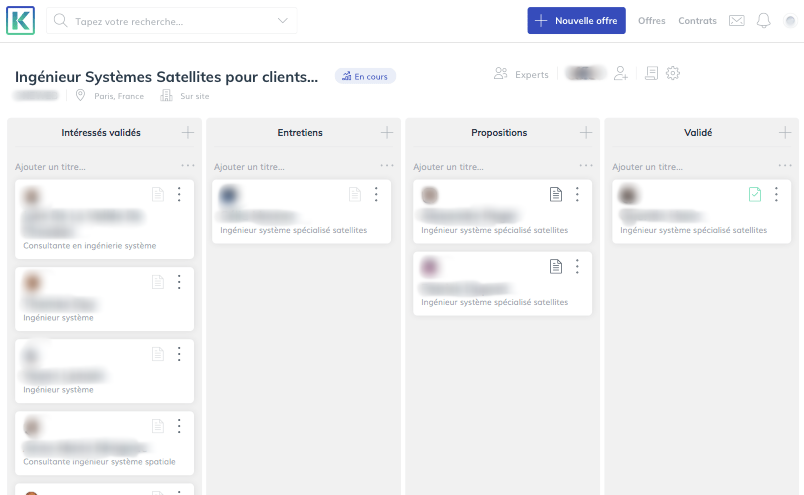Open kebab menu on Consultante ingenieur système spatiale card

[179, 426]
